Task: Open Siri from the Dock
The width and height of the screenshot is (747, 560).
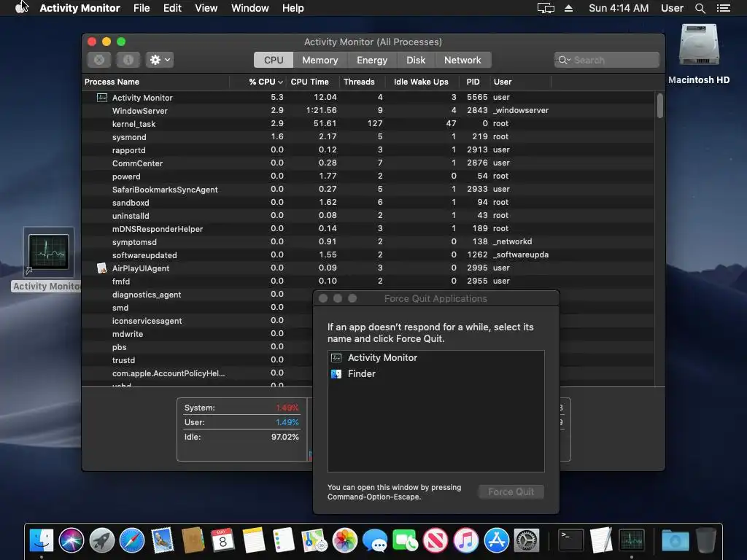Action: click(x=71, y=540)
